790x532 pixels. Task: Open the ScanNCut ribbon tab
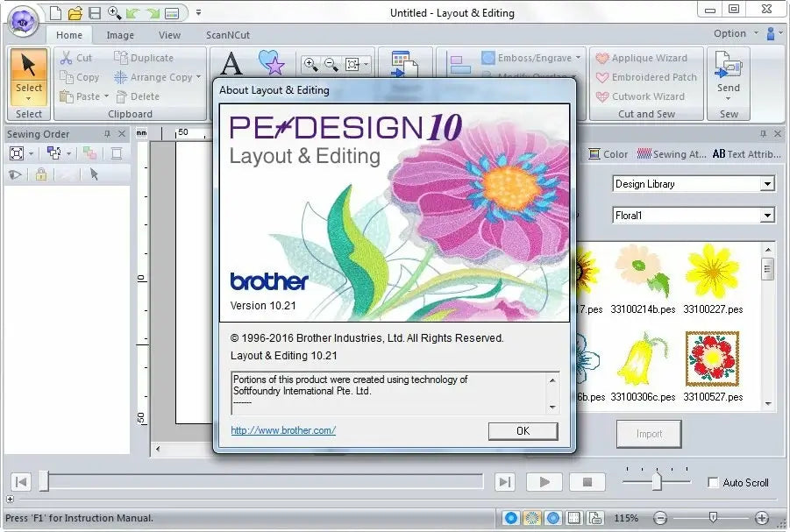click(x=228, y=35)
